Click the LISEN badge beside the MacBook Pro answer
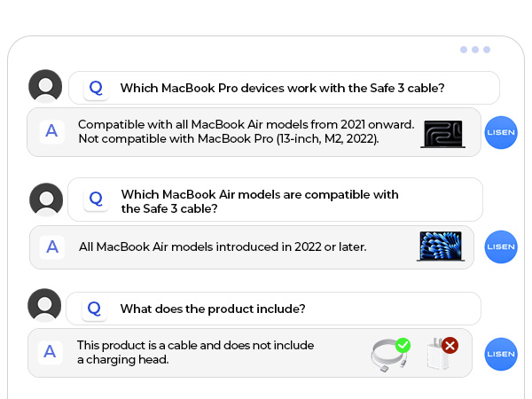 [501, 132]
